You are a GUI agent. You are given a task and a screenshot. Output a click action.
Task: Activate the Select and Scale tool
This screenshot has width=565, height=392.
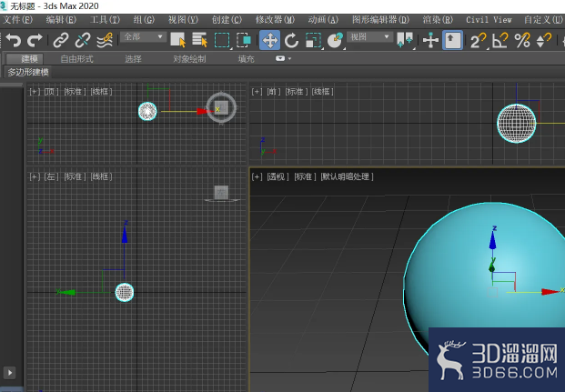tap(313, 40)
